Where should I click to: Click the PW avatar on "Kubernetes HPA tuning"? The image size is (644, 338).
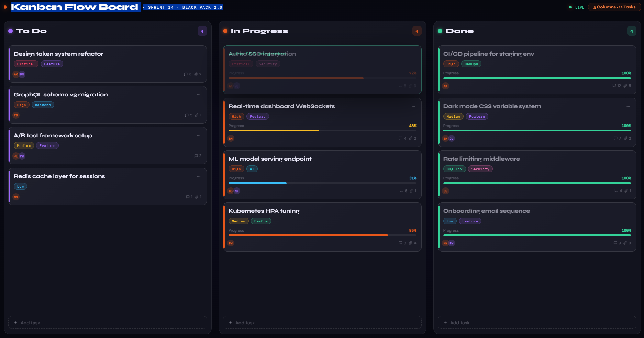click(x=231, y=243)
